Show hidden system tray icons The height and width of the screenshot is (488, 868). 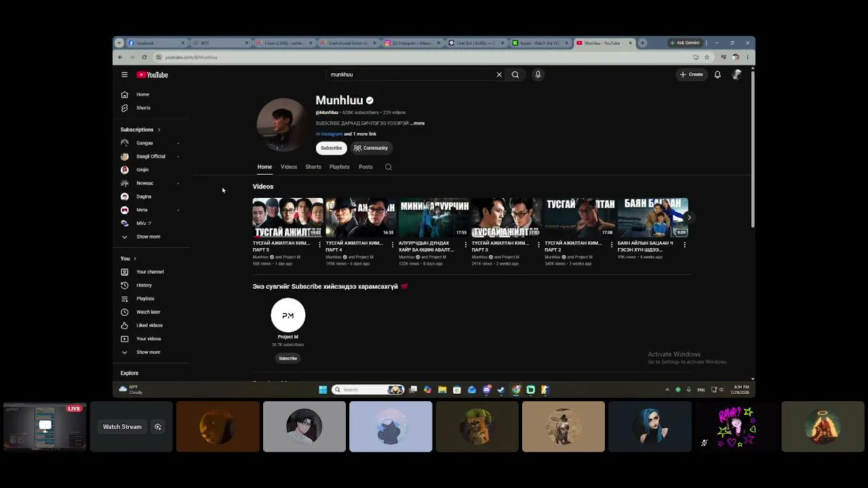click(x=667, y=390)
